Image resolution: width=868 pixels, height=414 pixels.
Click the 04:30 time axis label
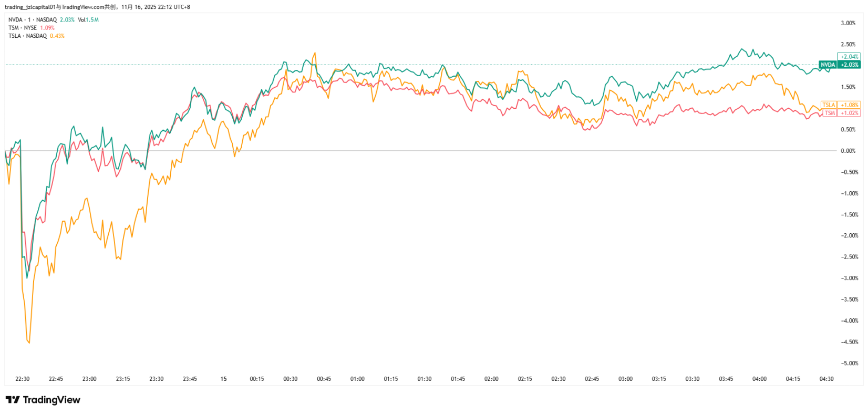[x=826, y=379]
